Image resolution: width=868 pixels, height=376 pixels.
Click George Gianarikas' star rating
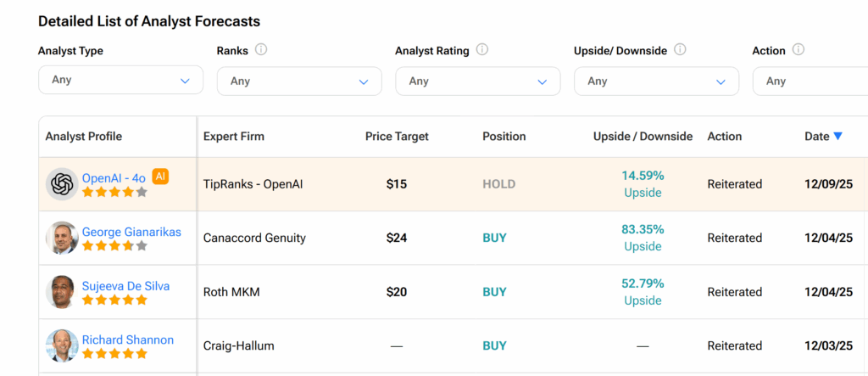pyautogui.click(x=114, y=246)
